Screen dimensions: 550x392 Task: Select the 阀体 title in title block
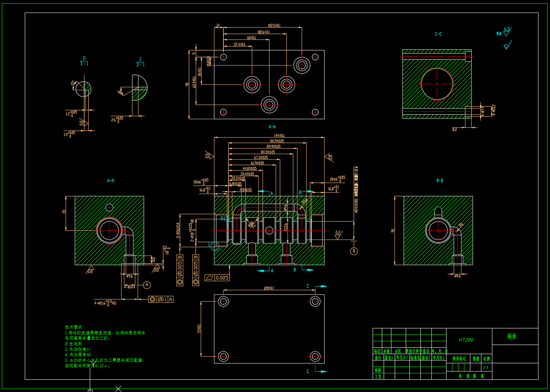point(512,337)
